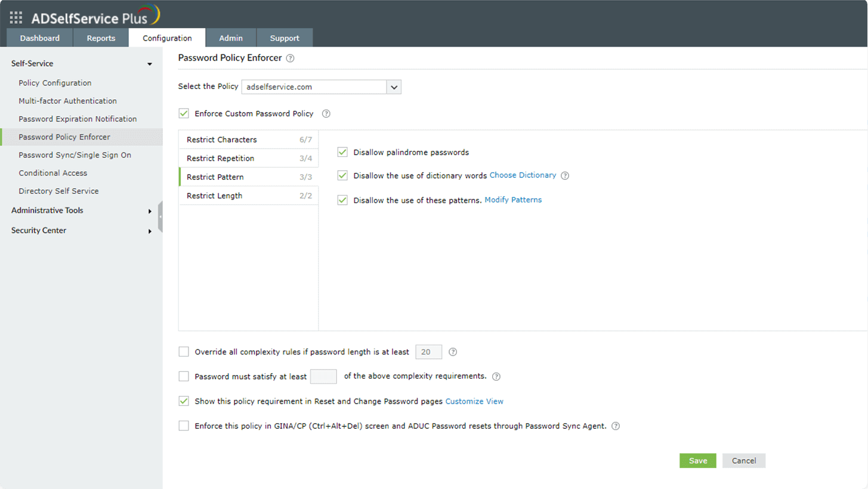Enable Override all complexity rules checkbox
The width and height of the screenshot is (868, 489).
pos(184,352)
